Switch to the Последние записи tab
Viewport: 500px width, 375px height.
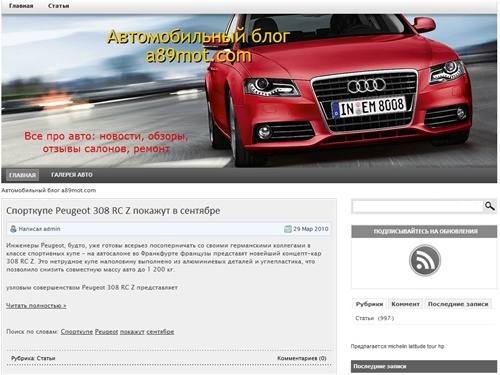tap(458, 304)
